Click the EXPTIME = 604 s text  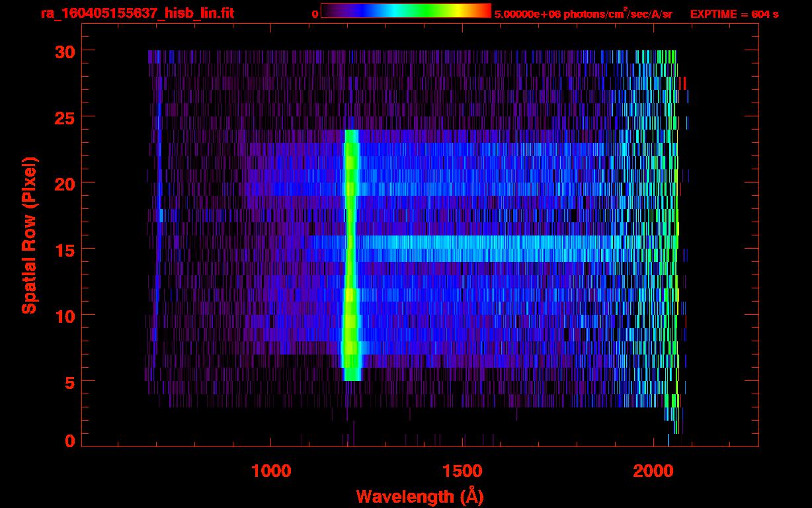point(734,14)
